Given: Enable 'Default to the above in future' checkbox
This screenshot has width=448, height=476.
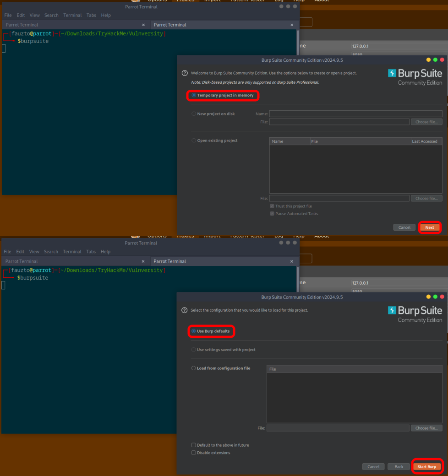Looking at the screenshot, I should pos(193,445).
